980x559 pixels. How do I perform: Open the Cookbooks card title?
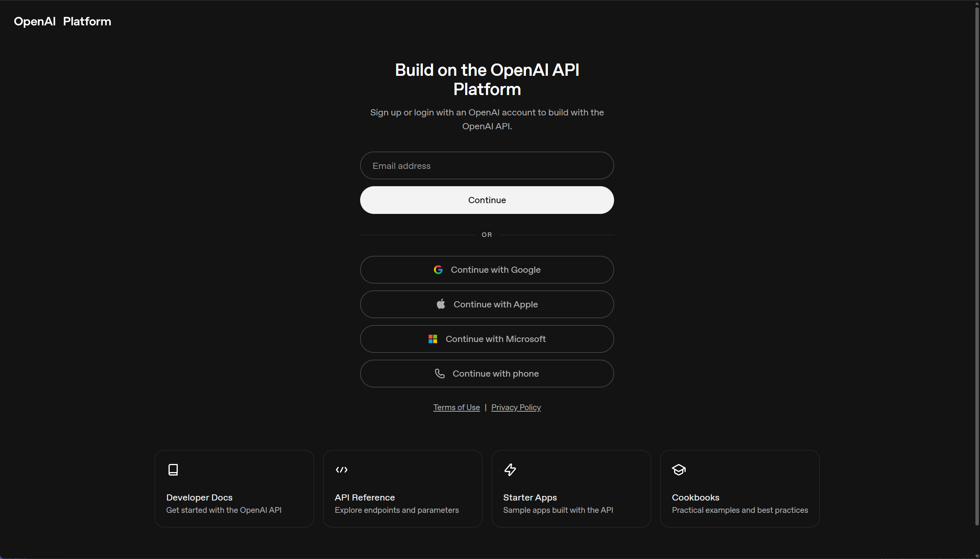[x=696, y=497]
